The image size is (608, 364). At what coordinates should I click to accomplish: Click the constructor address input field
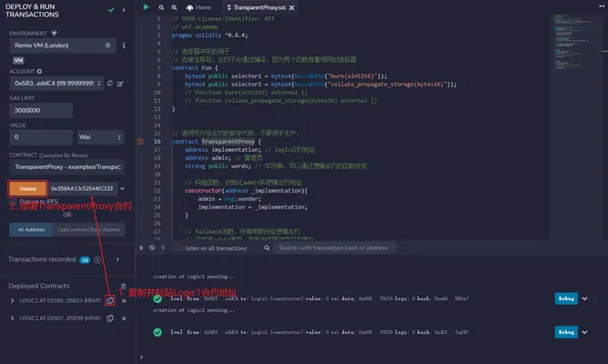point(83,188)
